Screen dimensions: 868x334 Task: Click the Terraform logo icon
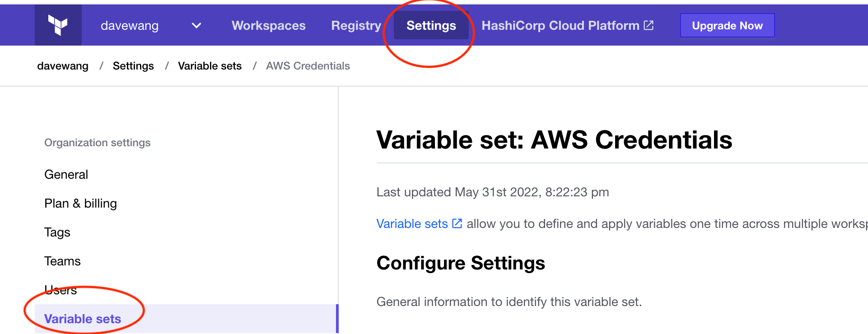[x=58, y=25]
